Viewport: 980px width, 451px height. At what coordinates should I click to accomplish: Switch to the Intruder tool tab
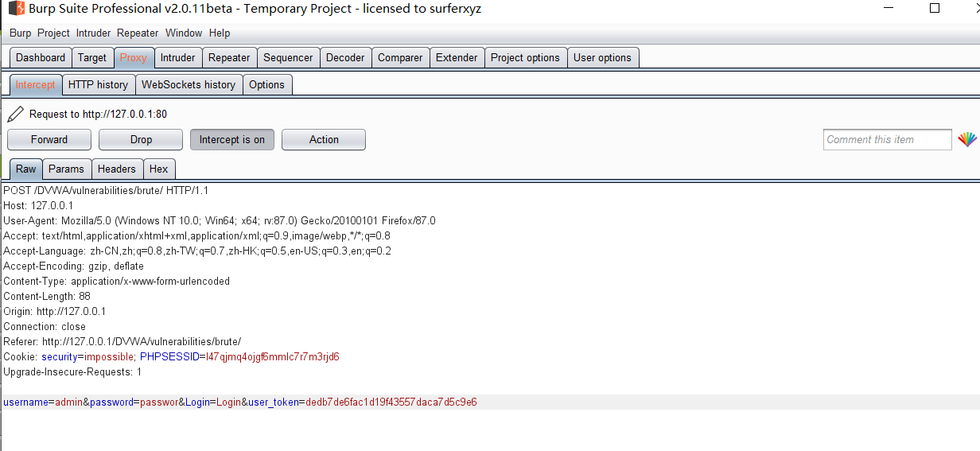tap(177, 57)
